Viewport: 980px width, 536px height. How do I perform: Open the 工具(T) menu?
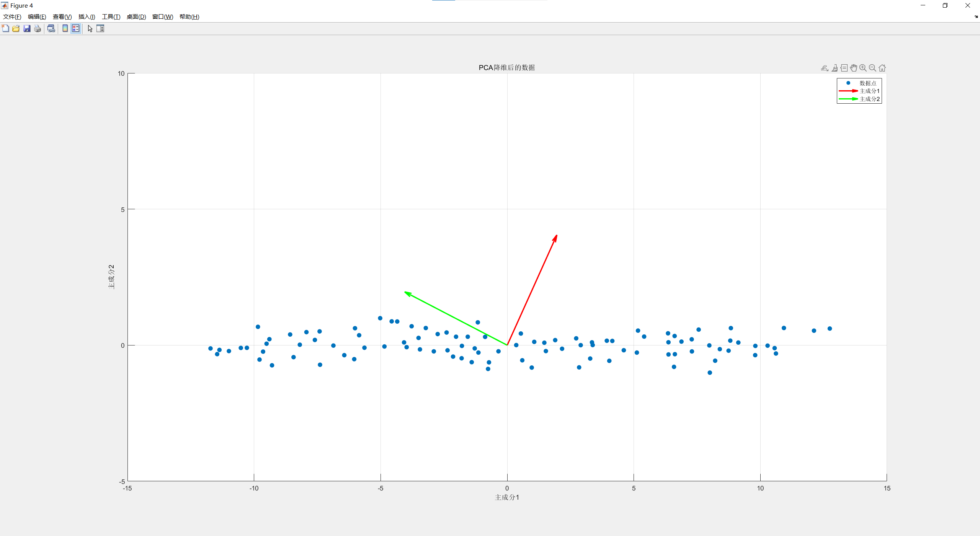click(111, 17)
